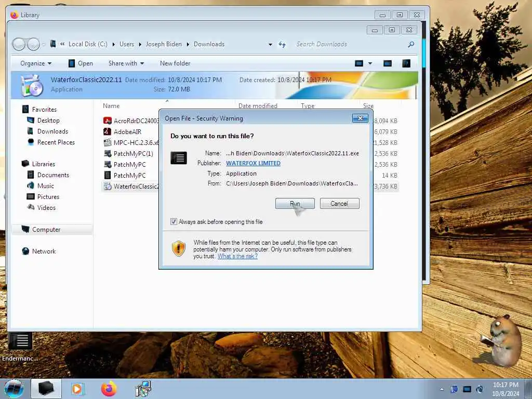Open the Explorer help icon
Image resolution: width=532 pixels, height=399 pixels.
coord(406,63)
